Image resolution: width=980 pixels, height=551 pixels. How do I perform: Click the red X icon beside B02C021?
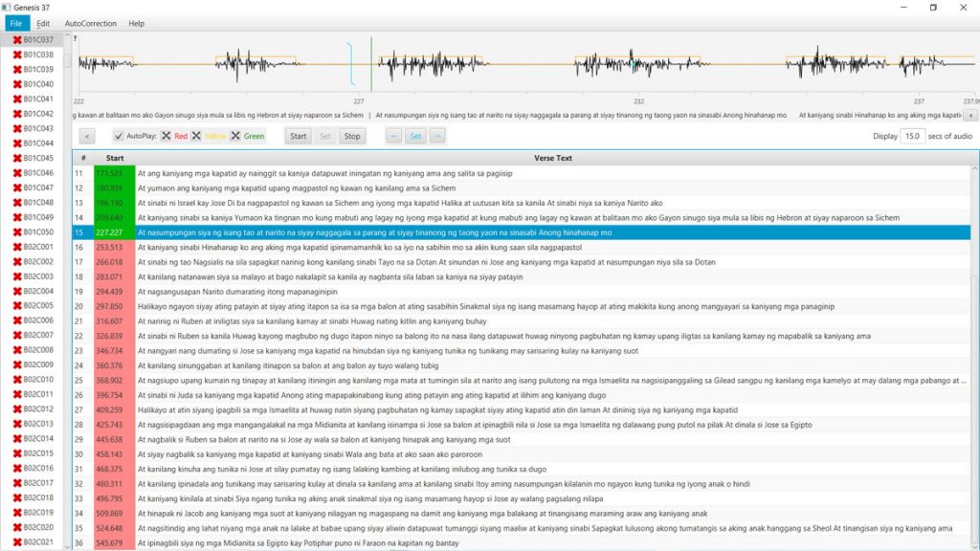(x=17, y=542)
